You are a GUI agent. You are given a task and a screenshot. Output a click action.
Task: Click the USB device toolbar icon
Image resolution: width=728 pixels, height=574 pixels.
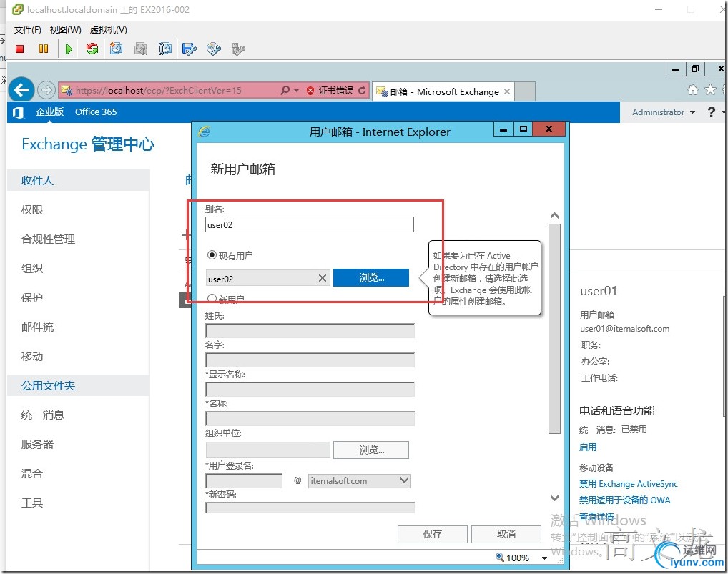(x=238, y=49)
